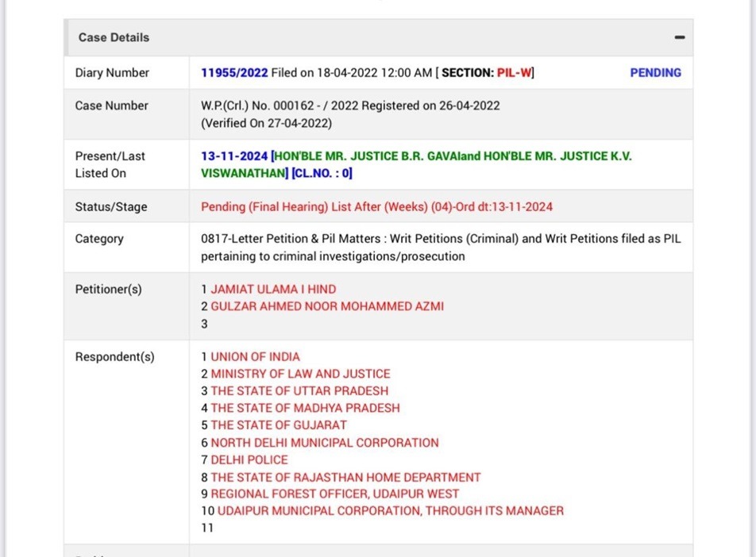This screenshot has width=756, height=557.
Task: Click the Diary Number row label
Action: pyautogui.click(x=112, y=73)
